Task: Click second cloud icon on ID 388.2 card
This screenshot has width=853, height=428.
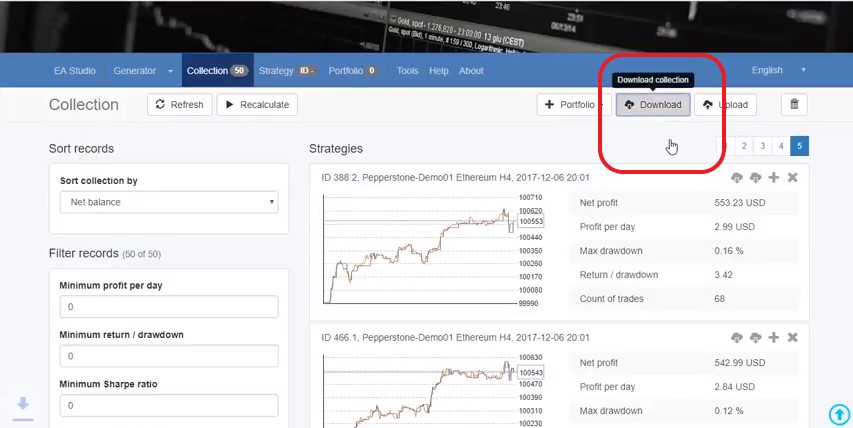Action: 755,177
